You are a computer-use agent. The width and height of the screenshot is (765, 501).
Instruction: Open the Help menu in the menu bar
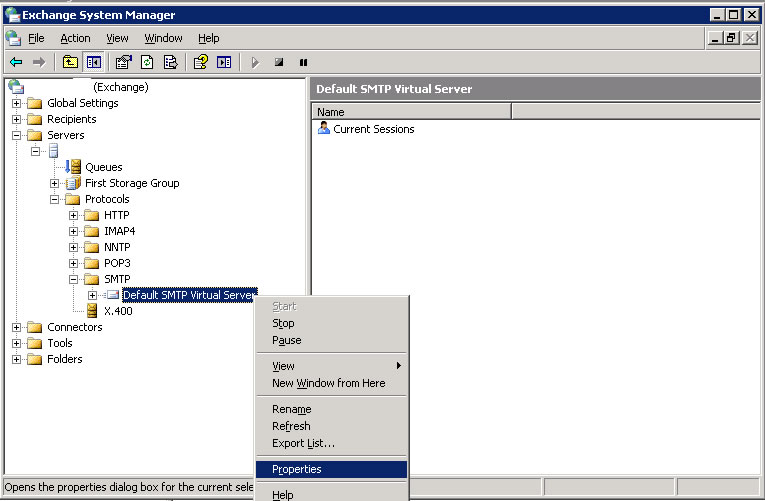(x=208, y=38)
